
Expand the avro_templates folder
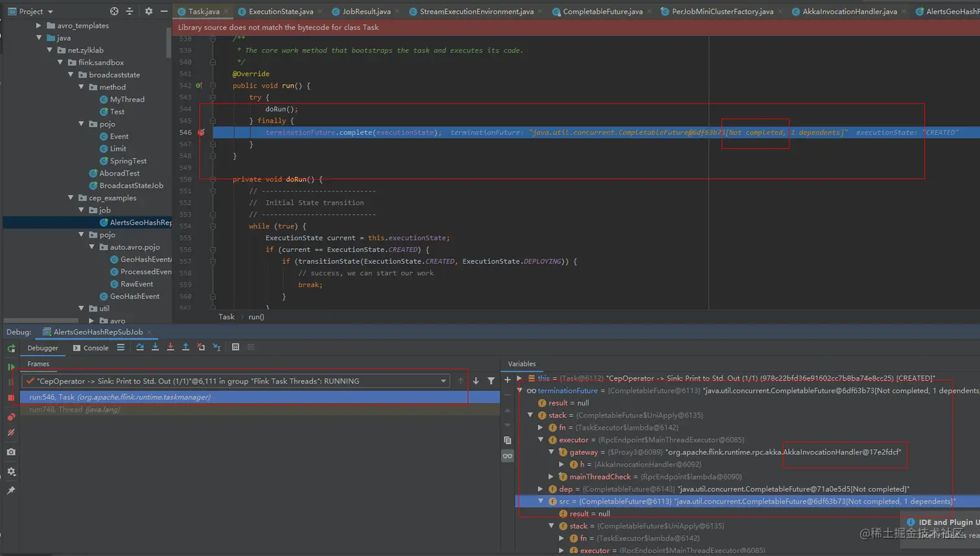tap(39, 26)
